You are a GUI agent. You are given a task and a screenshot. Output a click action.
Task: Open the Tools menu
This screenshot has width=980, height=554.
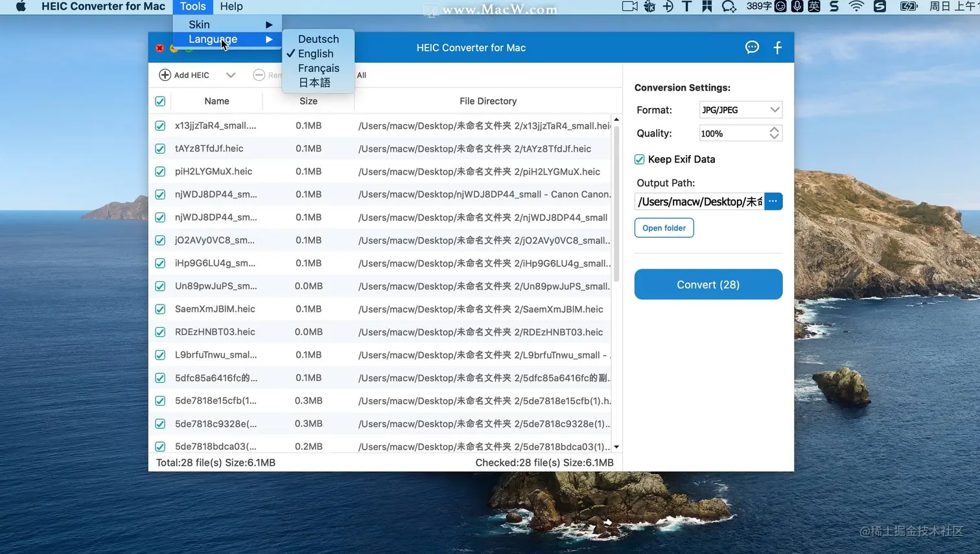point(192,6)
